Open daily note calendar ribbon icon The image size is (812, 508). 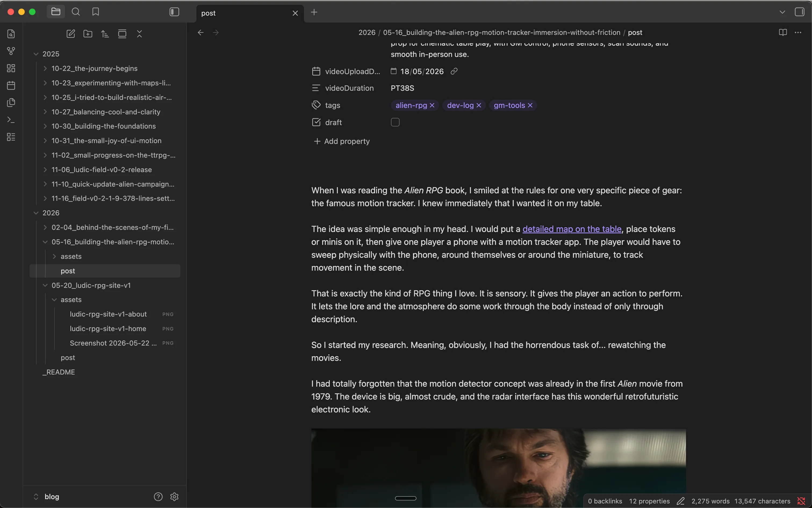11,85
